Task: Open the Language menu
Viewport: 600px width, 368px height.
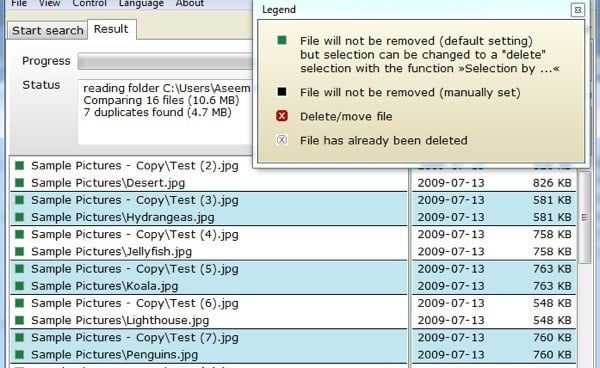Action: (x=141, y=4)
